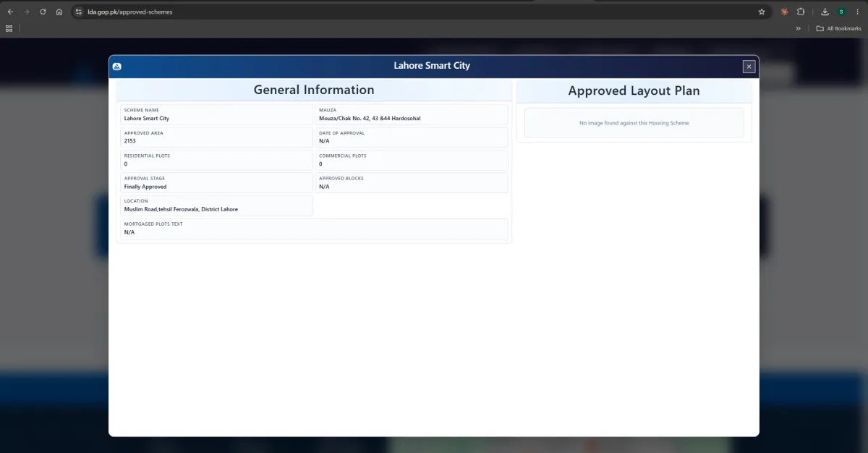Click the LOCATION label
The image size is (868, 453).
pos(136,201)
